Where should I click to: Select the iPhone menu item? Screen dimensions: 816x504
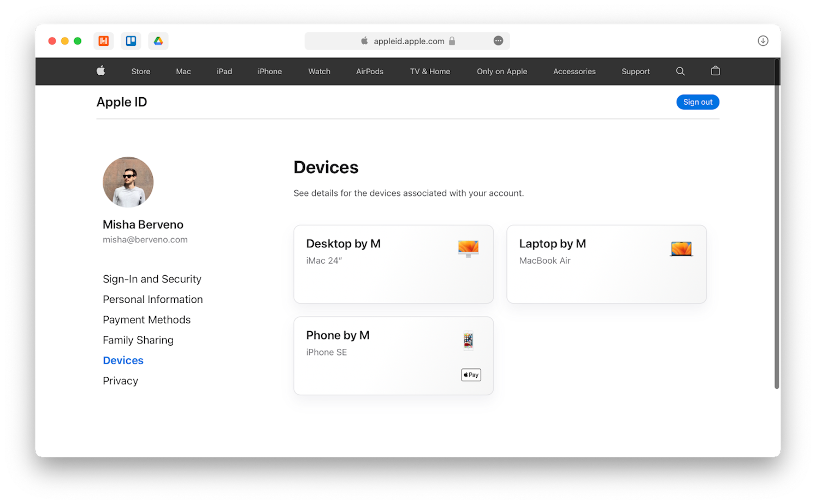click(x=269, y=71)
